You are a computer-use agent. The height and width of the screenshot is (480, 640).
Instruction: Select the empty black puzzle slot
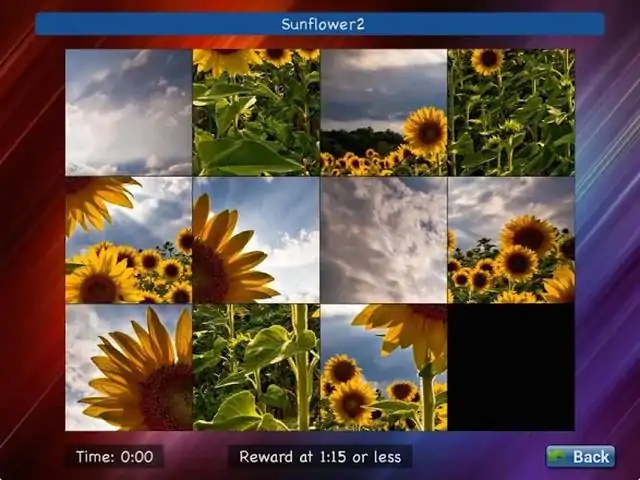click(511, 368)
